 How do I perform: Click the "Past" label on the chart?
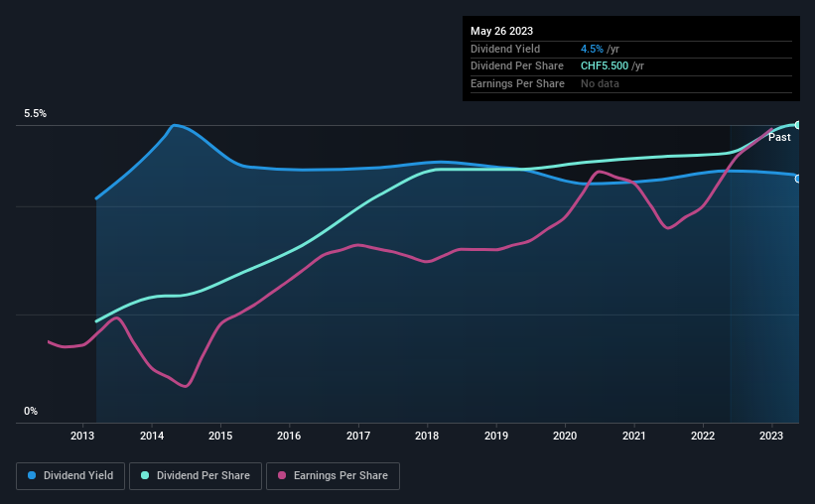click(x=779, y=138)
